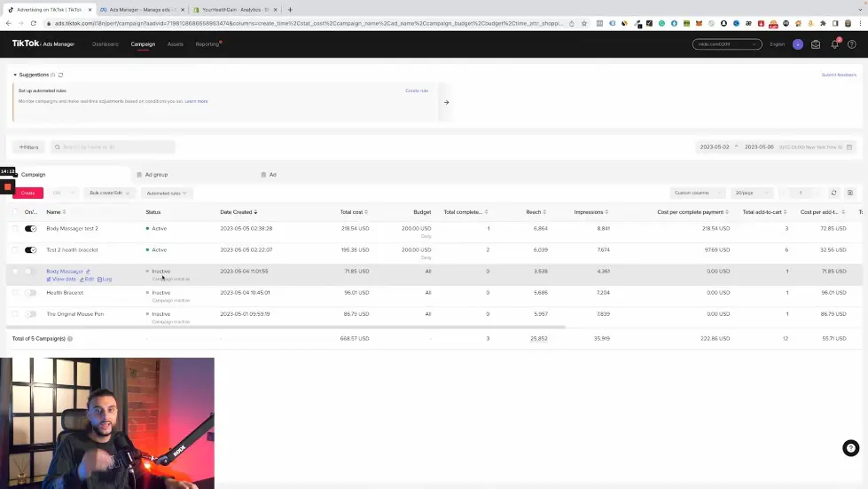
Task: Open the Campaign menu in top nav
Action: [143, 44]
